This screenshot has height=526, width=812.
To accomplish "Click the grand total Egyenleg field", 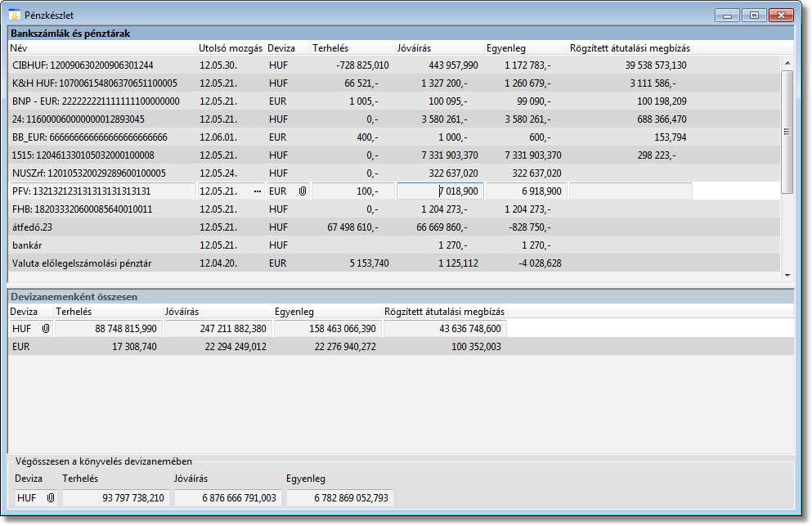I will (339, 497).
